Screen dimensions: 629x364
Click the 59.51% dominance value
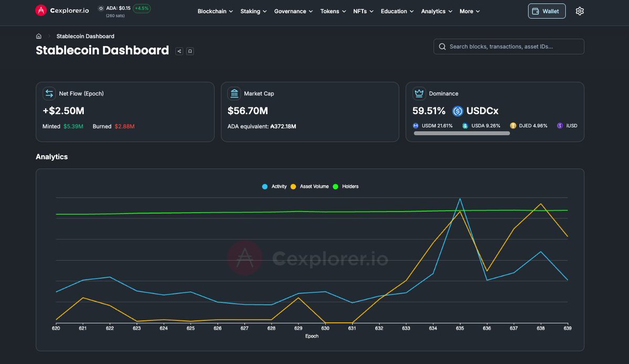tap(429, 111)
